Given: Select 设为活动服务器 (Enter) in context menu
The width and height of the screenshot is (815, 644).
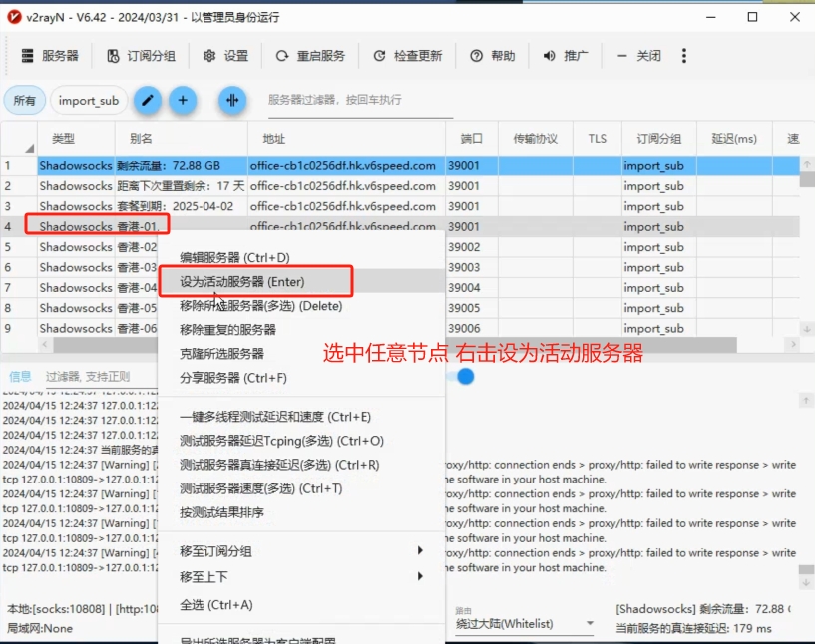Looking at the screenshot, I should tap(242, 282).
